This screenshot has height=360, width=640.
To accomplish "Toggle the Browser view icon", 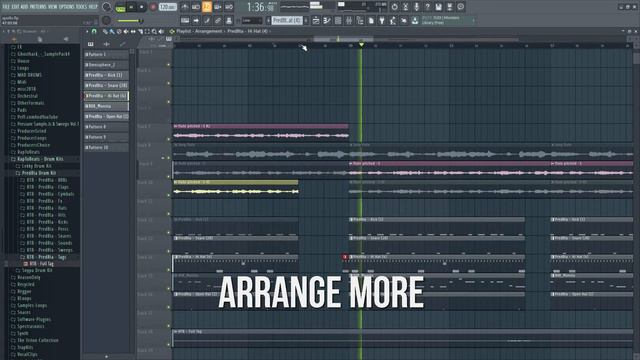I will (360, 20).
